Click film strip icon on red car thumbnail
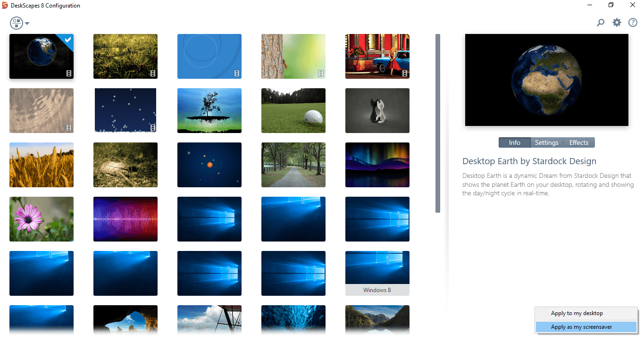 (x=405, y=74)
